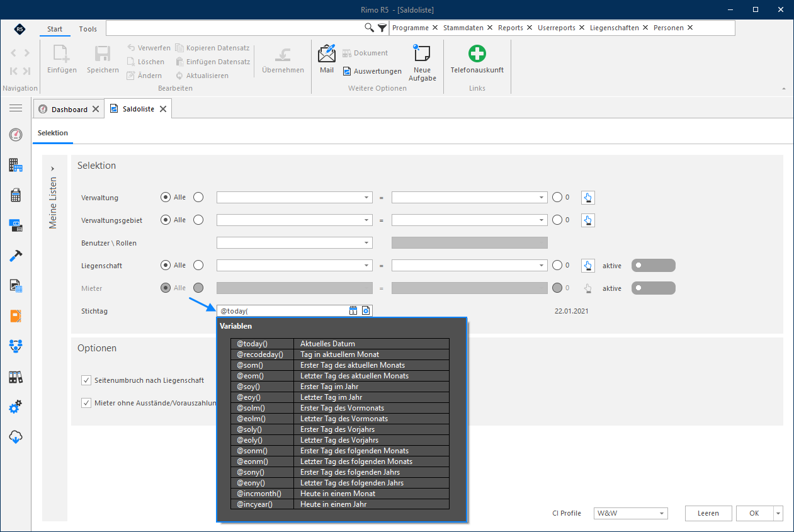Click Kopieren Datensatz
Image resolution: width=794 pixels, height=532 pixels.
point(212,48)
